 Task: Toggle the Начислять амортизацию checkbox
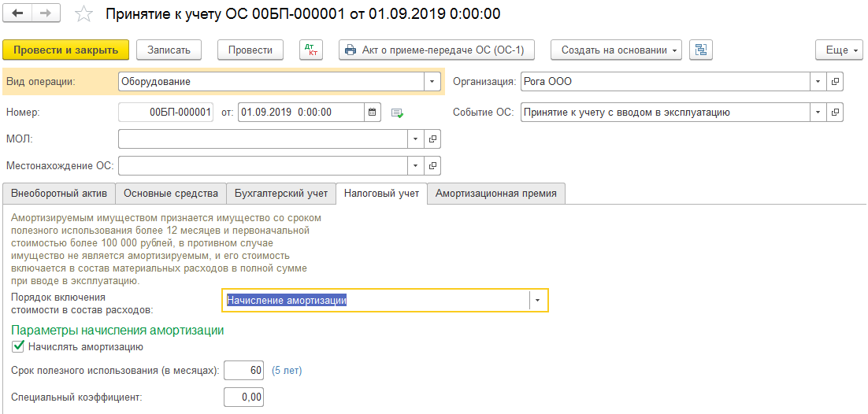(18, 346)
